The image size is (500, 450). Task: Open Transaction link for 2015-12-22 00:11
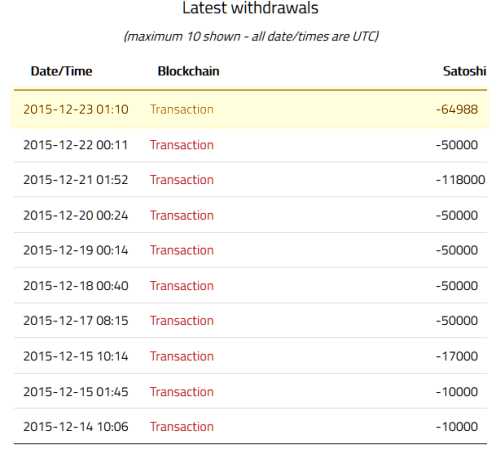182,145
